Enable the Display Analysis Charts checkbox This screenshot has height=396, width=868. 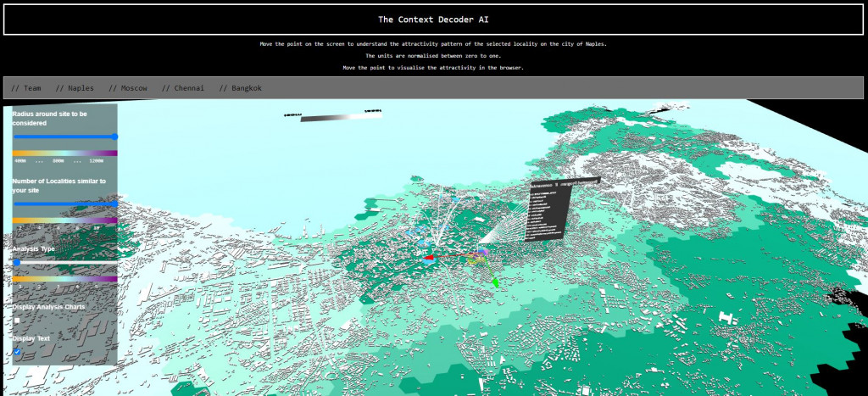coord(17,321)
